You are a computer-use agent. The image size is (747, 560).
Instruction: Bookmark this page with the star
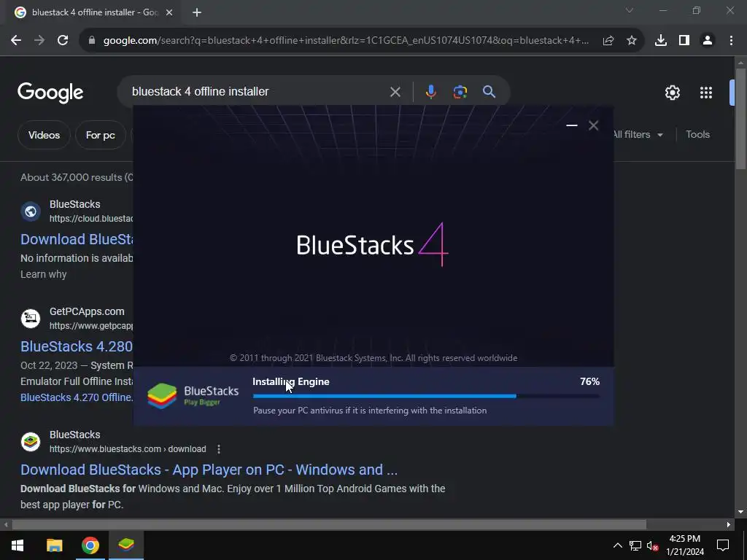pyautogui.click(x=632, y=41)
